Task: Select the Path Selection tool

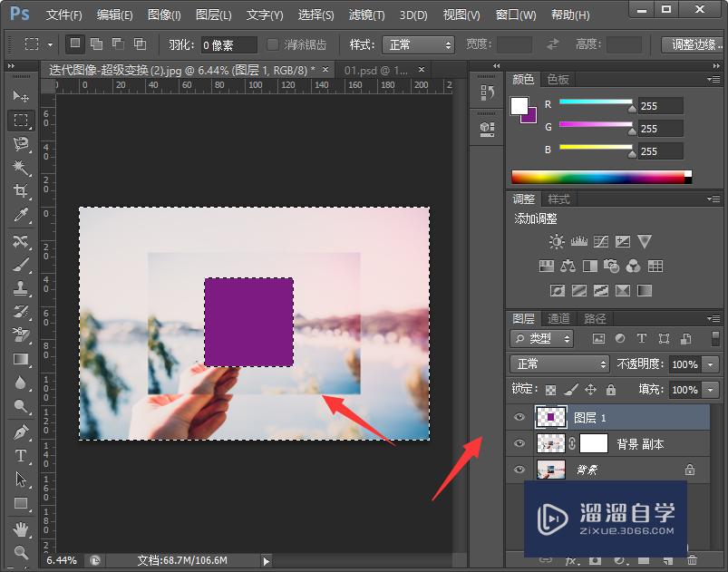Action: pyautogui.click(x=21, y=480)
